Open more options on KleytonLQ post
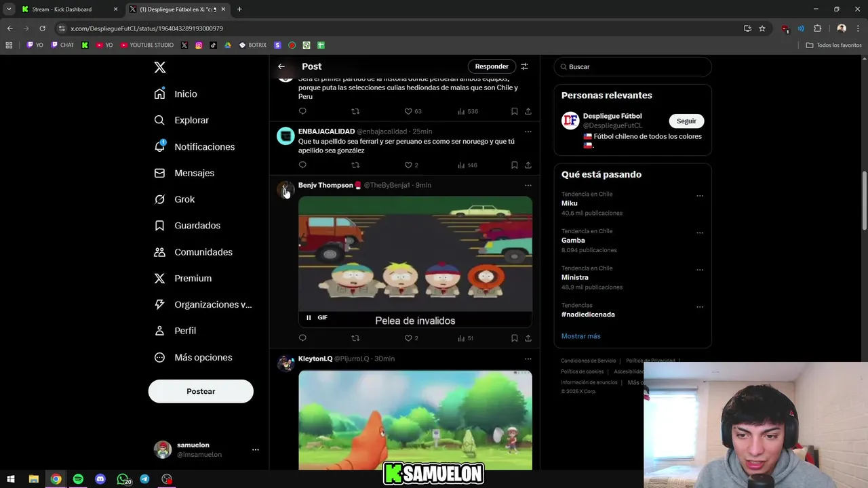 [528, 359]
